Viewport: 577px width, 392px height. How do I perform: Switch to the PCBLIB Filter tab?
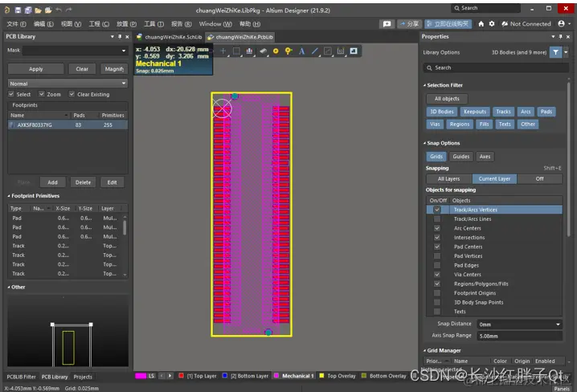click(x=22, y=377)
